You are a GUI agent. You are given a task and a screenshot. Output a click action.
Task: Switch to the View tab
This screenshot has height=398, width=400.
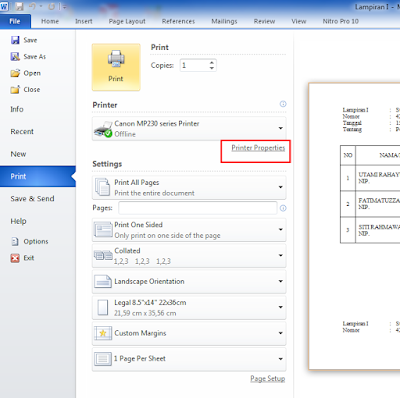click(299, 21)
